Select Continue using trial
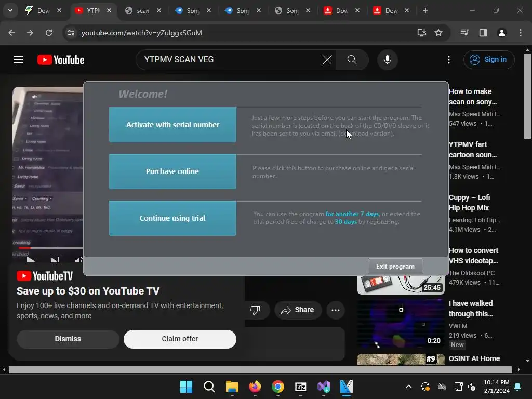 coord(172,218)
